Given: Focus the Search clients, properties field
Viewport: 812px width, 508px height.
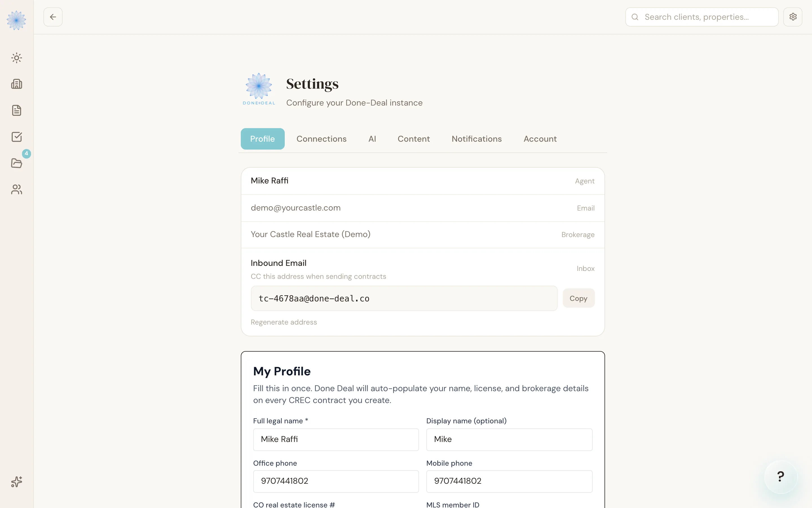Looking at the screenshot, I should click(701, 17).
